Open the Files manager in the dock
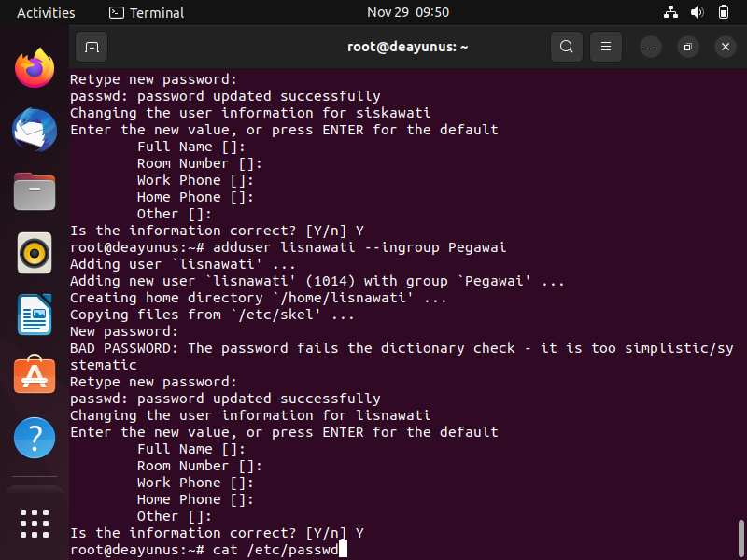 (x=35, y=191)
